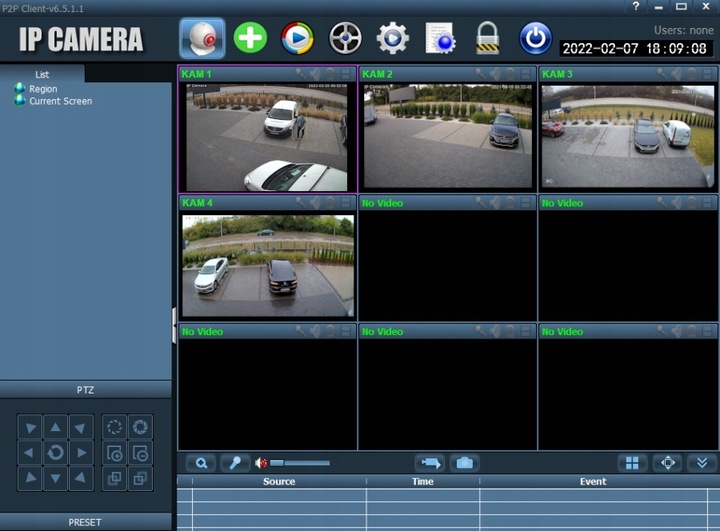
Task: Open the gear settings icon in top toolbar
Action: 392,39
